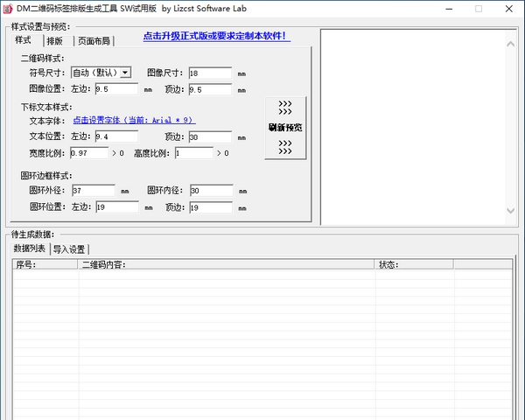Screen dimensions: 525x420
Task: Click the app icon in title bar
Action: [x=7, y=9]
